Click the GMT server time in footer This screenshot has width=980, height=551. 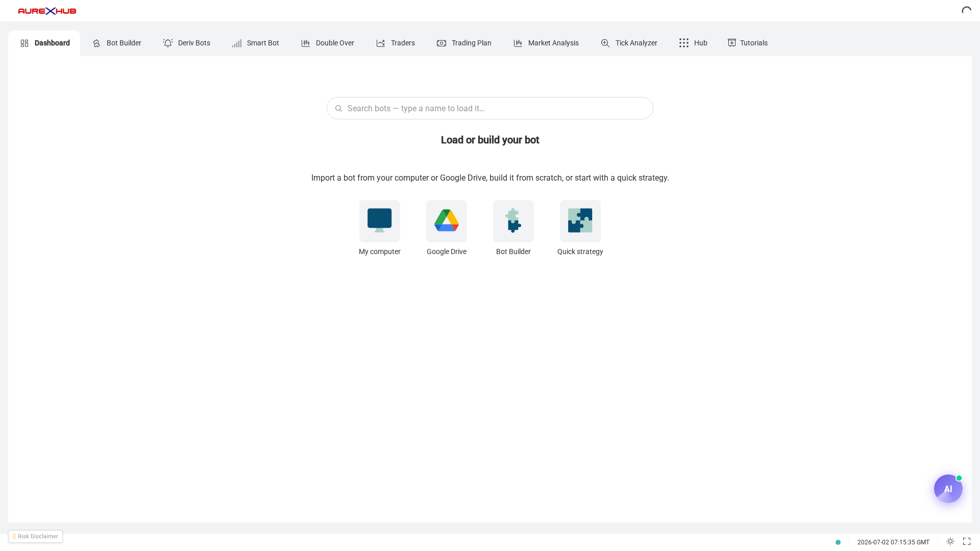893,542
